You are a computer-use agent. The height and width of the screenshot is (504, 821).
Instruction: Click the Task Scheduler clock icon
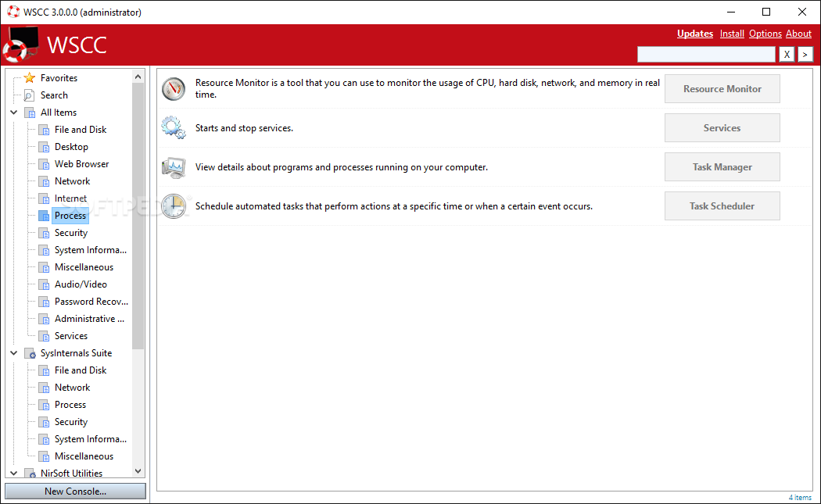click(x=174, y=206)
